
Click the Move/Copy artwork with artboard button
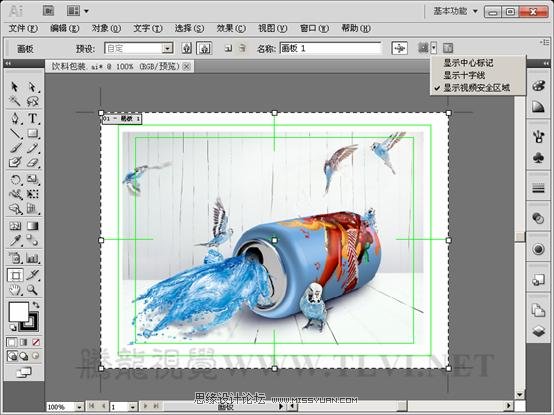click(x=400, y=48)
